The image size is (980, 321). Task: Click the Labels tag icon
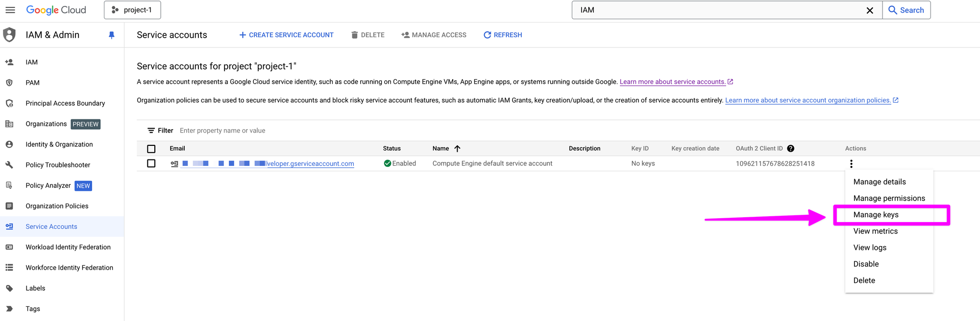(x=9, y=288)
